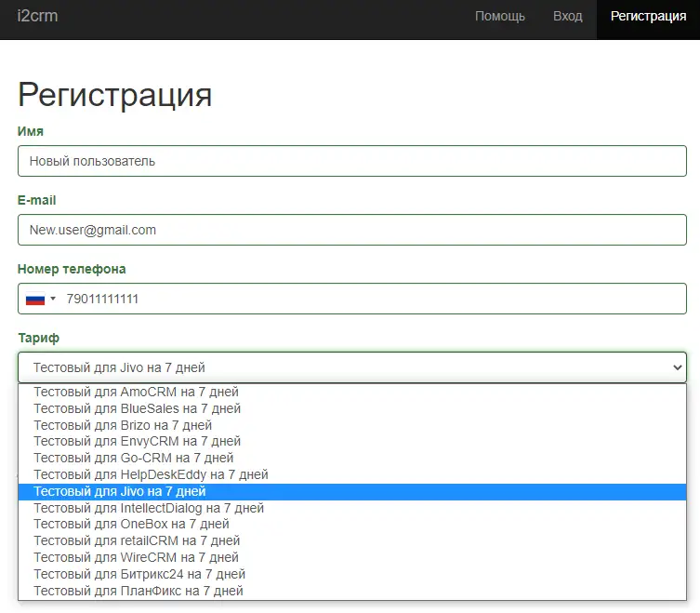
Task: Choose the retailCRM test tariff option
Action: pos(137,540)
